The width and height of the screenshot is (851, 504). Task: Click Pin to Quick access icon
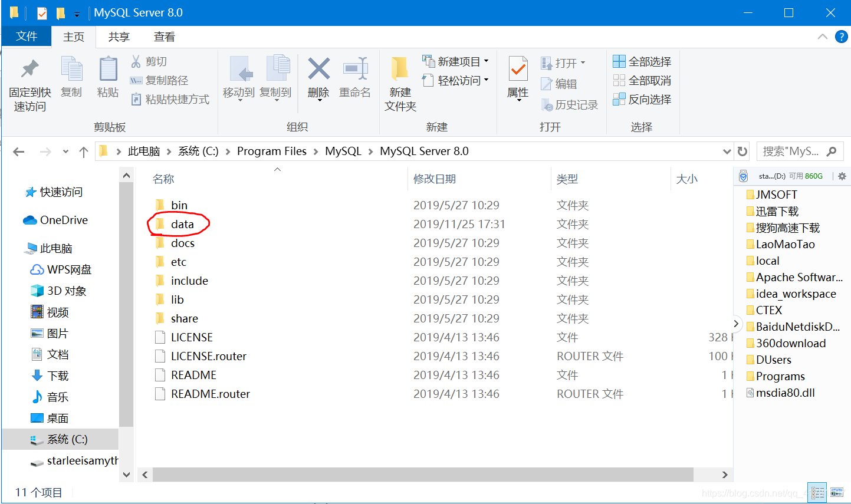coord(29,70)
